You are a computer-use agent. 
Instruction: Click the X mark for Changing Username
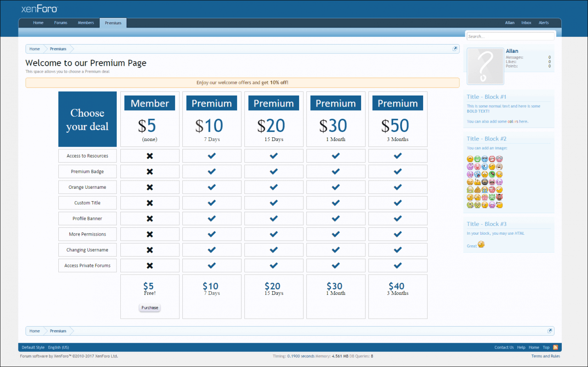tap(150, 250)
